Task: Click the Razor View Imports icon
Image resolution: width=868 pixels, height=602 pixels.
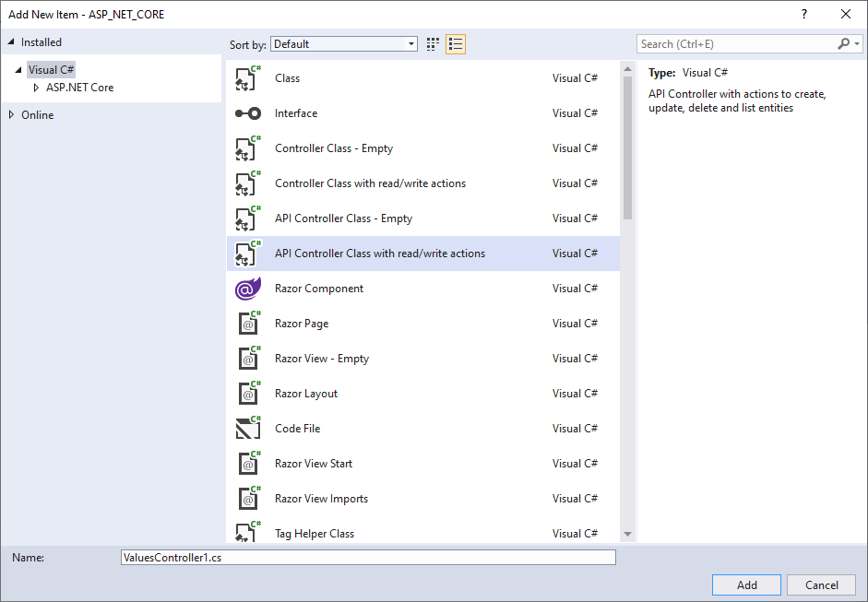Action: pyautogui.click(x=249, y=499)
